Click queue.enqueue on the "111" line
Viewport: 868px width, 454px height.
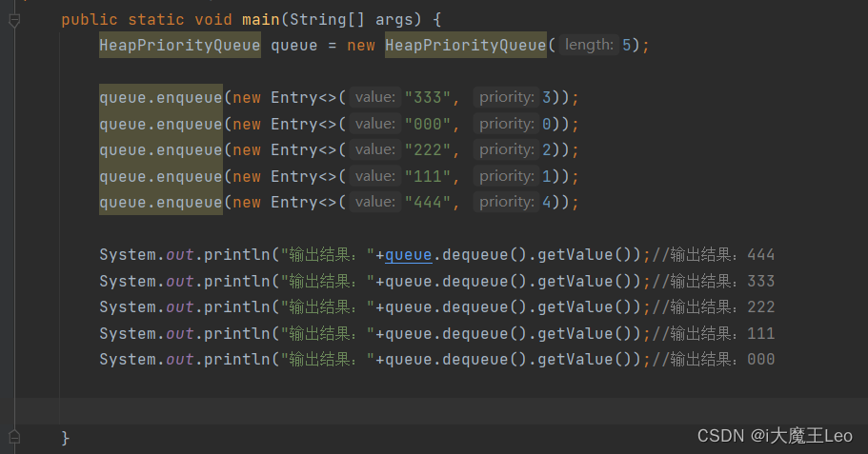point(161,176)
